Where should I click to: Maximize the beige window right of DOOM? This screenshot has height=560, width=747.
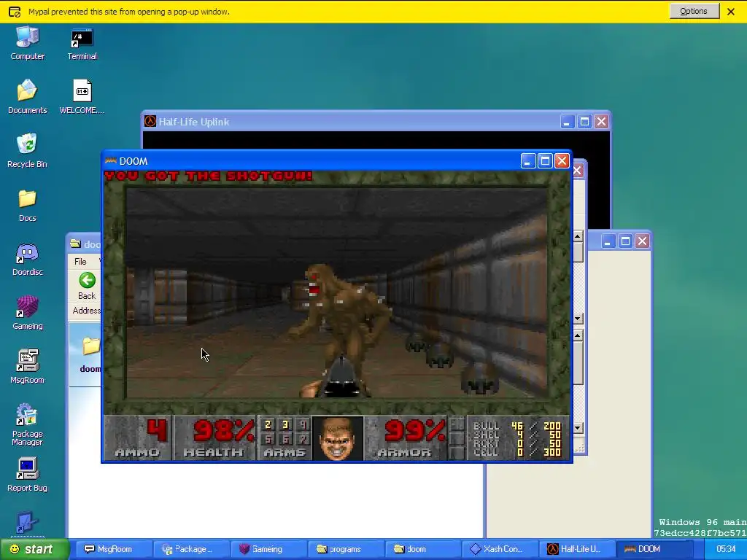(x=625, y=241)
